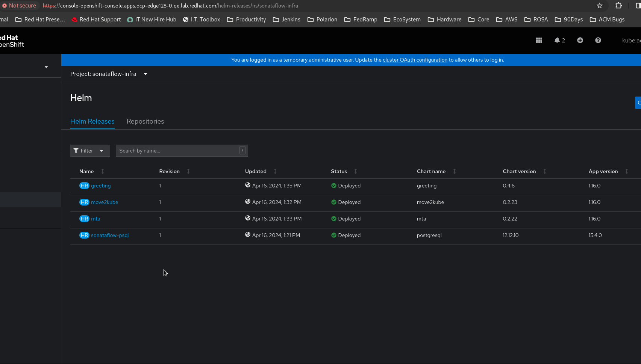The width and height of the screenshot is (641, 364).
Task: Open the help question mark icon
Action: click(598, 40)
